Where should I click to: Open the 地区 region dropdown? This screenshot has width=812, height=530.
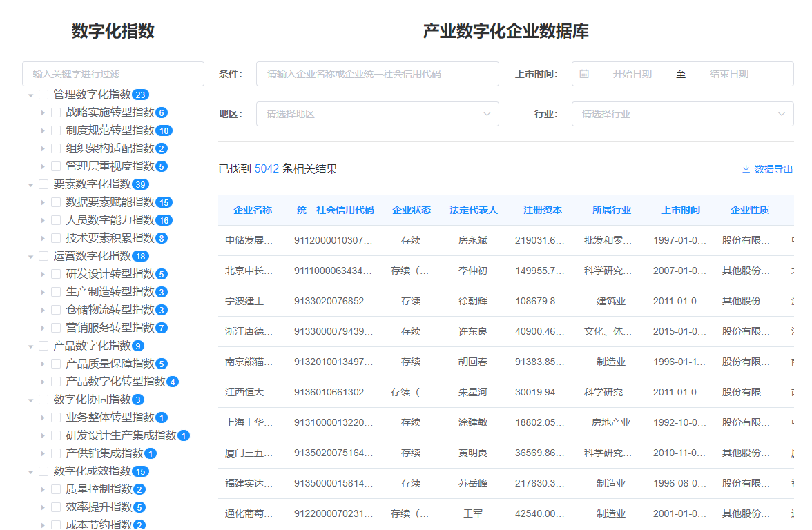click(x=377, y=114)
